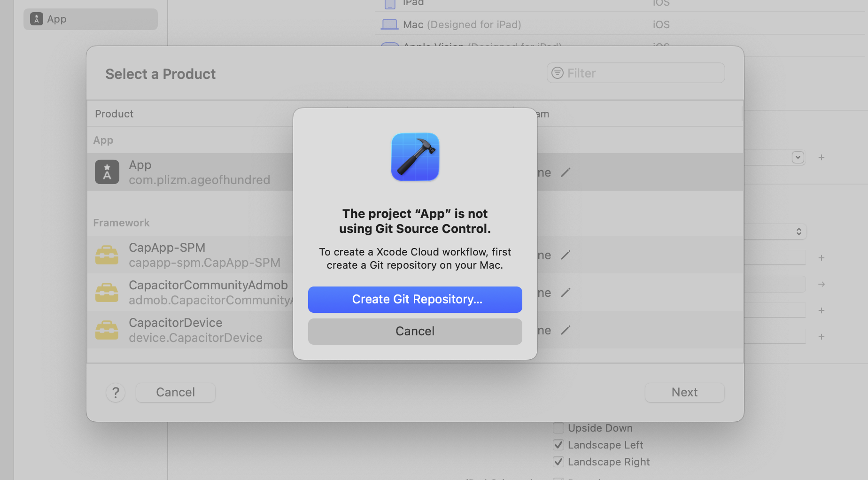Click CapacitorDevice toolbox icon
The height and width of the screenshot is (480, 868).
coord(107,330)
